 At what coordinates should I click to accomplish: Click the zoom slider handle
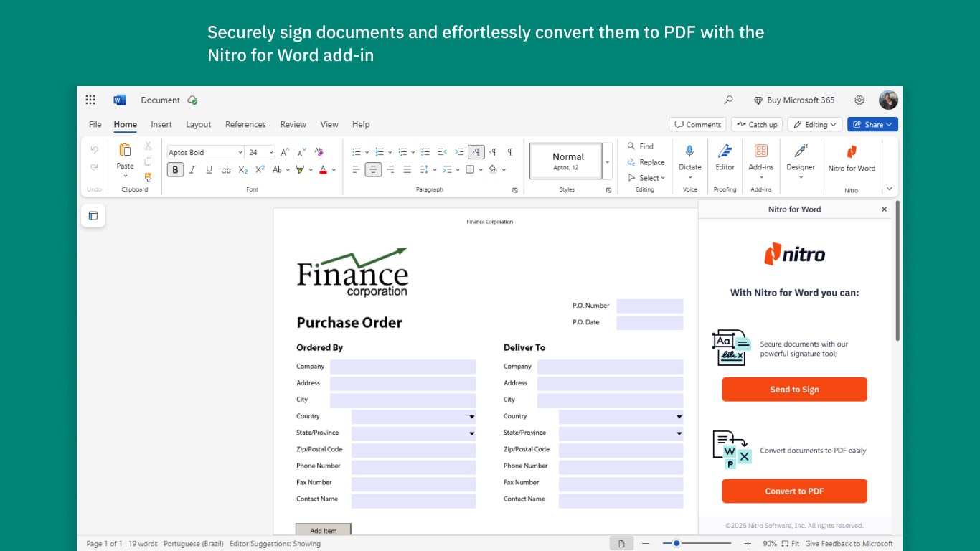pos(676,544)
